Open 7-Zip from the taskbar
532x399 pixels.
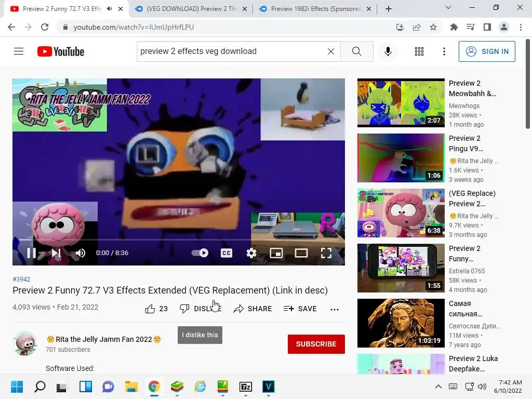(x=245, y=387)
